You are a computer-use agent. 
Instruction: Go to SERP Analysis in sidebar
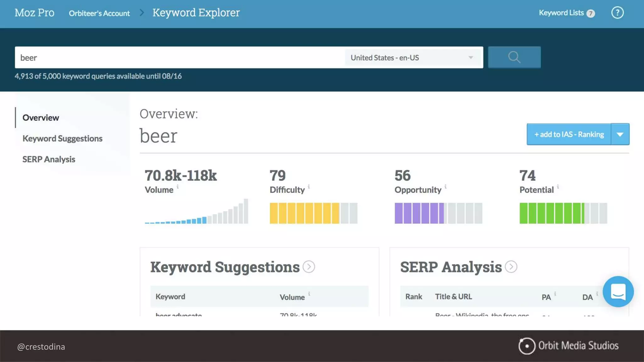pos(49,159)
